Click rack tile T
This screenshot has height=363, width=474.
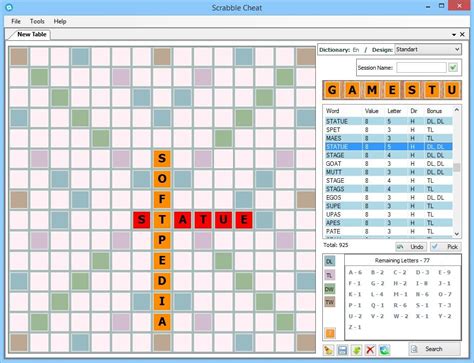[432, 90]
